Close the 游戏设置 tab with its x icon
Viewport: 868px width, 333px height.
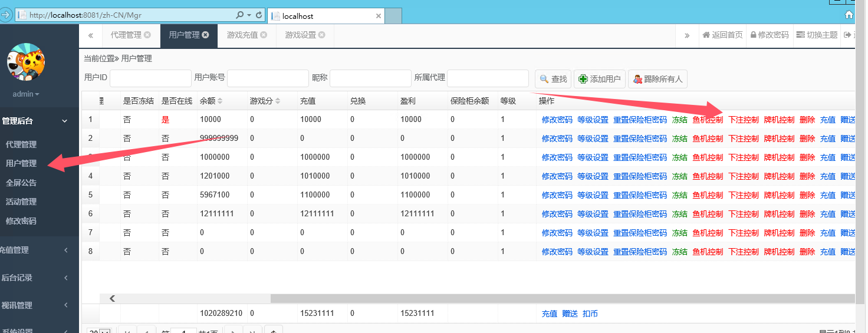coord(321,35)
